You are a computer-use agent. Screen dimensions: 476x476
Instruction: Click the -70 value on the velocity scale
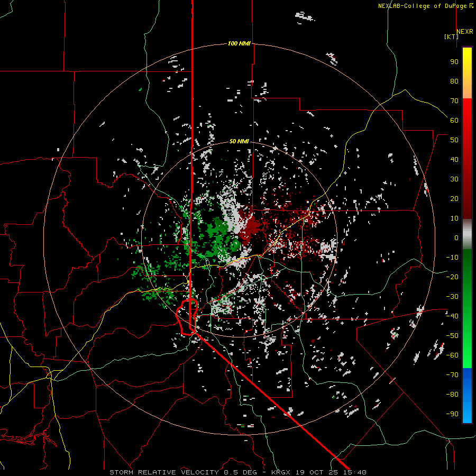452,375
